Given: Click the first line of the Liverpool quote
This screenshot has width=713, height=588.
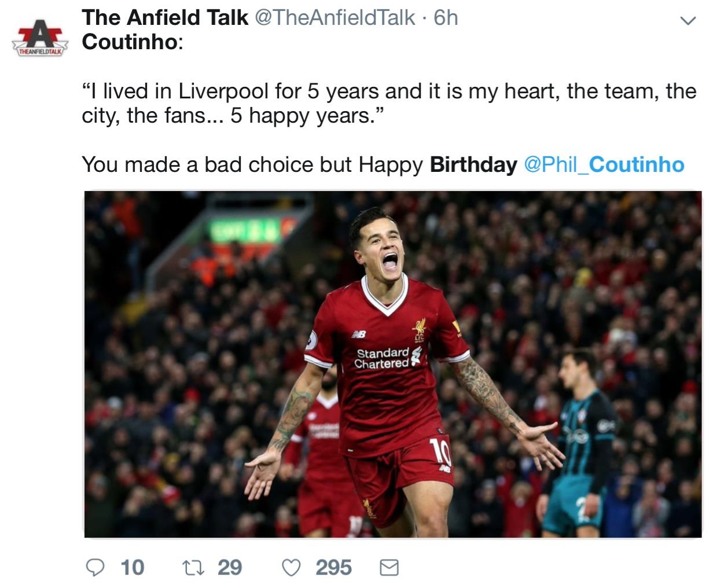Looking at the screenshot, I should click(389, 91).
